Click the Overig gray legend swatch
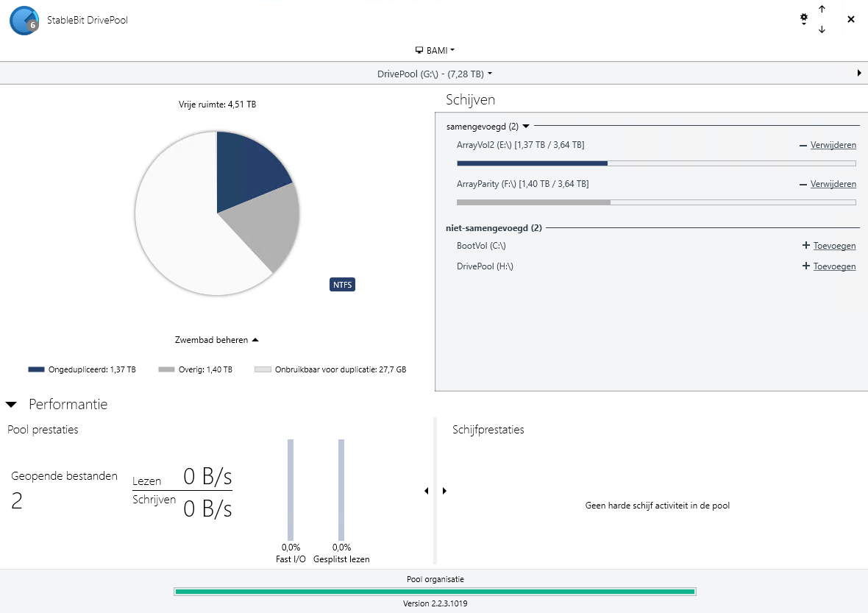Screen dimensions: 868x613 tap(166, 369)
